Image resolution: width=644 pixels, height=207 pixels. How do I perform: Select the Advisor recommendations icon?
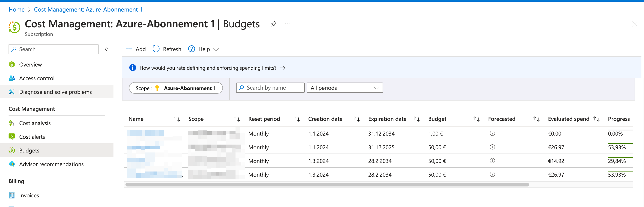(x=12, y=164)
